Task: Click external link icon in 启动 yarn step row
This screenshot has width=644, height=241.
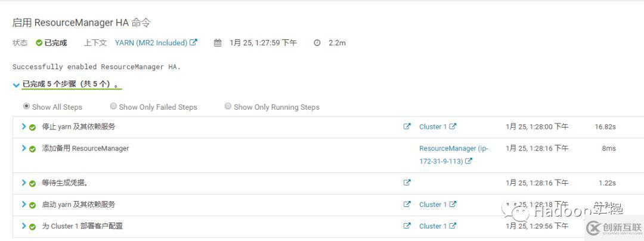Action: coord(407,204)
